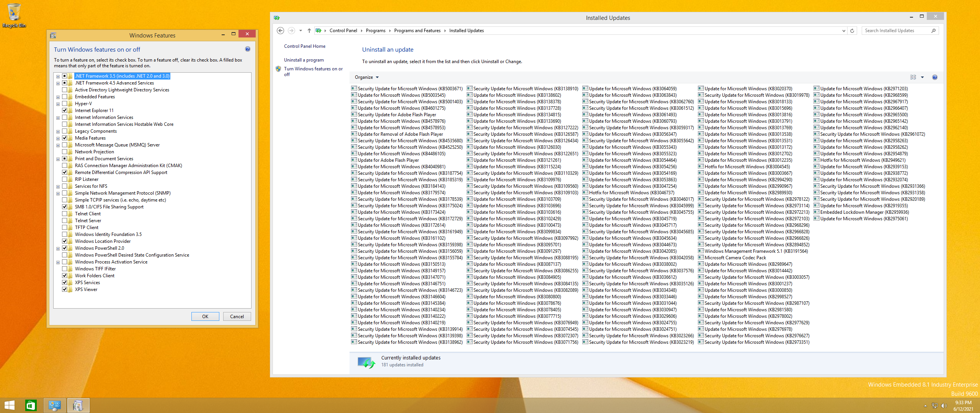Expand the Legacy Components node
Image resolution: width=980 pixels, height=413 pixels.
(x=58, y=132)
